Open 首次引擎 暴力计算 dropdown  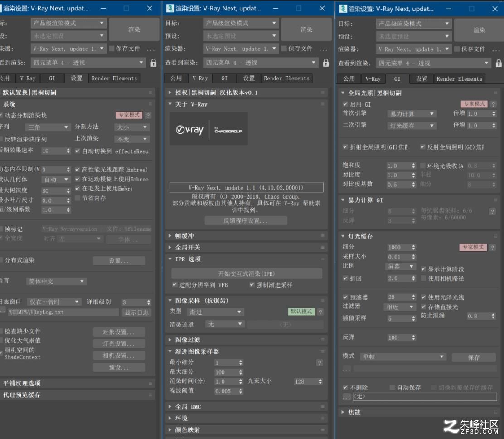point(412,114)
